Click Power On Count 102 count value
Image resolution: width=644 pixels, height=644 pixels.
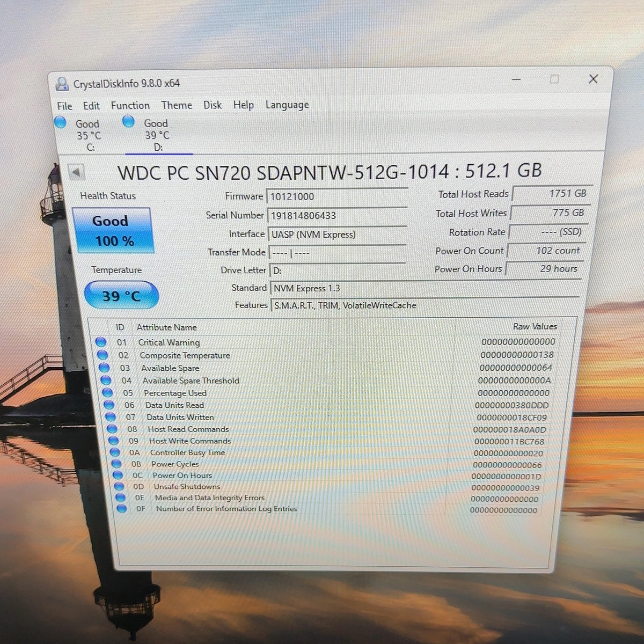[545, 251]
